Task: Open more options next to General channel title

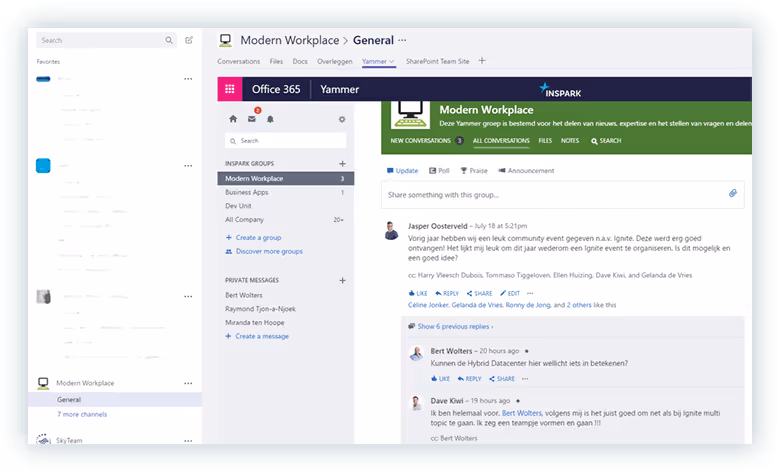Action: click(402, 40)
